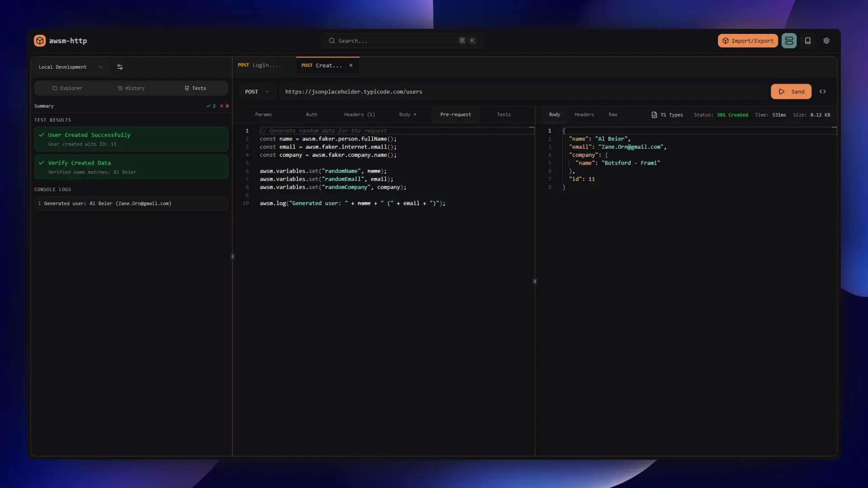This screenshot has width=868, height=488.
Task: Open environment settings sliders icon
Action: coord(120,67)
